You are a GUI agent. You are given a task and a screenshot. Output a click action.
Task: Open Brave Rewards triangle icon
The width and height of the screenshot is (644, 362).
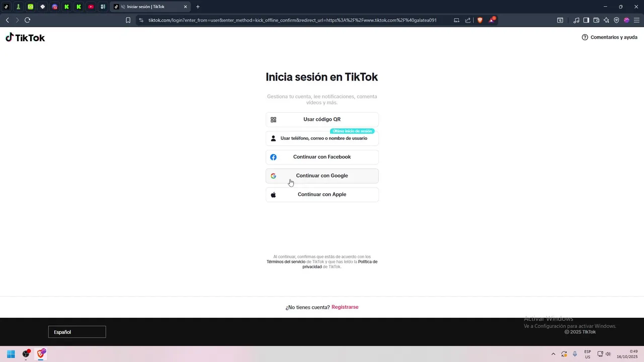492,20
